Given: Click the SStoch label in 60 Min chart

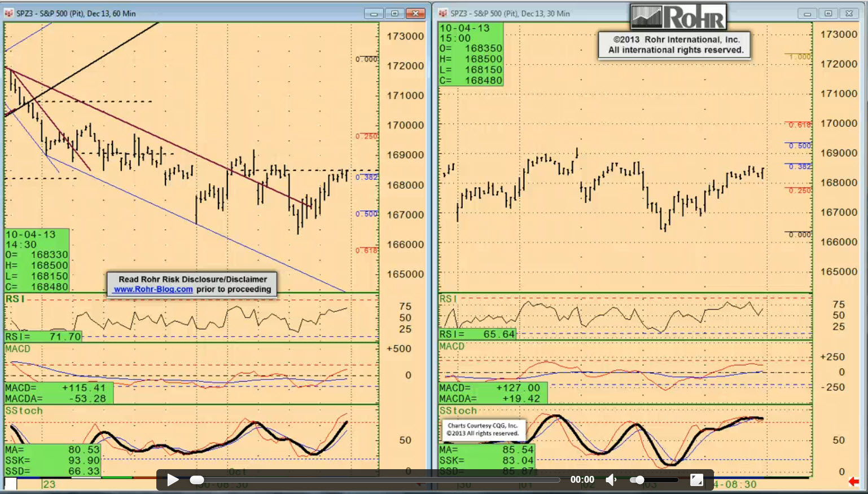Looking at the screenshot, I should coord(24,411).
